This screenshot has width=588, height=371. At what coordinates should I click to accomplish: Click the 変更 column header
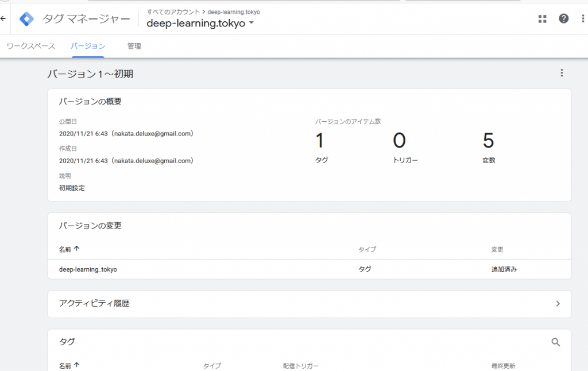(x=497, y=249)
